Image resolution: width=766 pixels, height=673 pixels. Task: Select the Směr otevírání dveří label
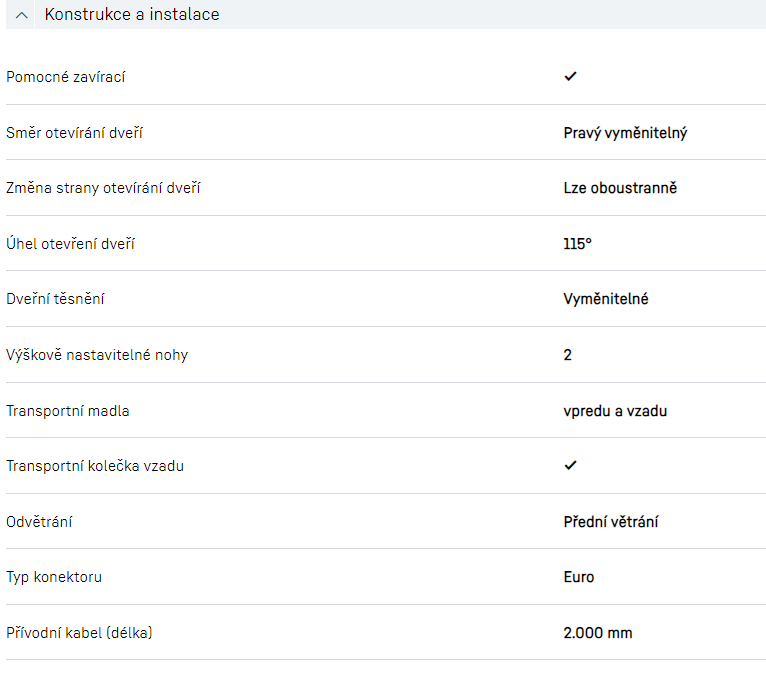[x=74, y=132]
